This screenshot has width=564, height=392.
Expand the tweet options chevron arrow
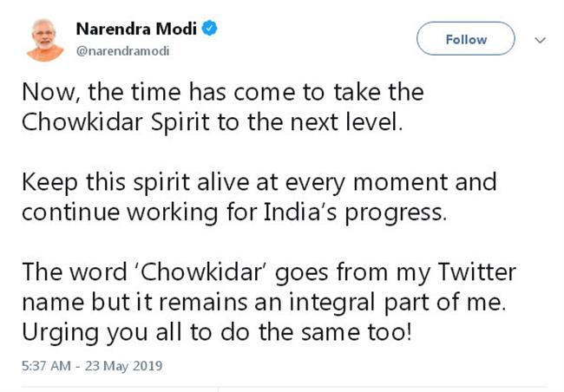540,40
